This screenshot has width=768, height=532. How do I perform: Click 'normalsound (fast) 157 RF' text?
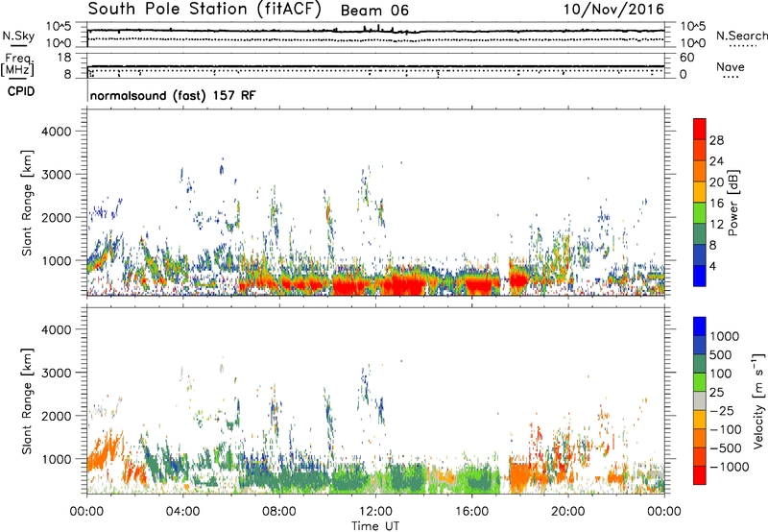173,95
